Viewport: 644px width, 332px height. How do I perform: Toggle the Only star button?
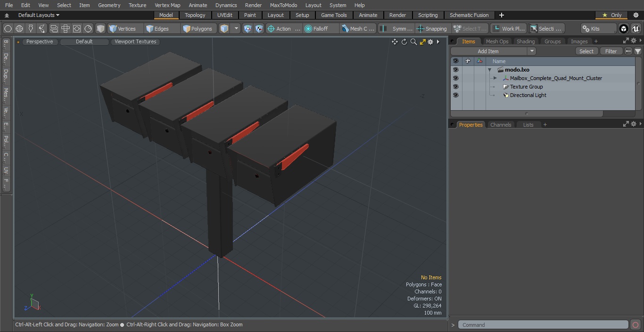point(612,15)
